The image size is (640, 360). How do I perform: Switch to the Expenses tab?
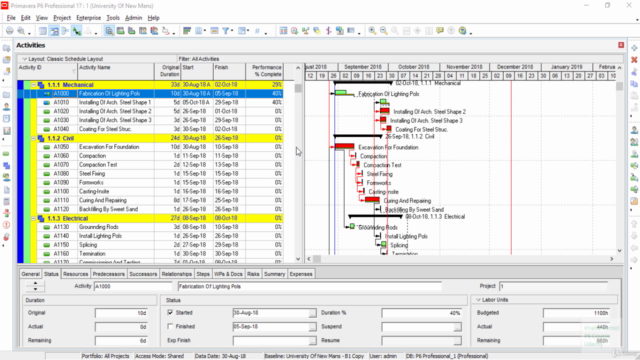coord(301,274)
